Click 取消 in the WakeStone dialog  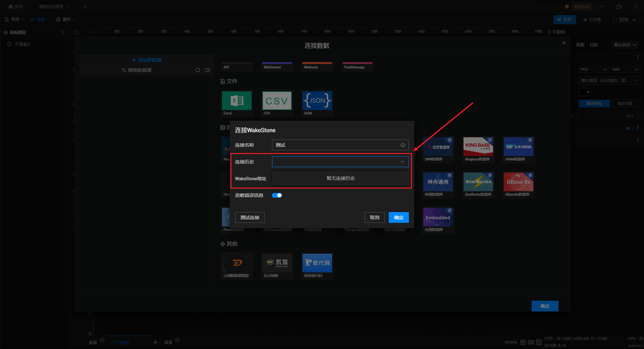click(374, 217)
